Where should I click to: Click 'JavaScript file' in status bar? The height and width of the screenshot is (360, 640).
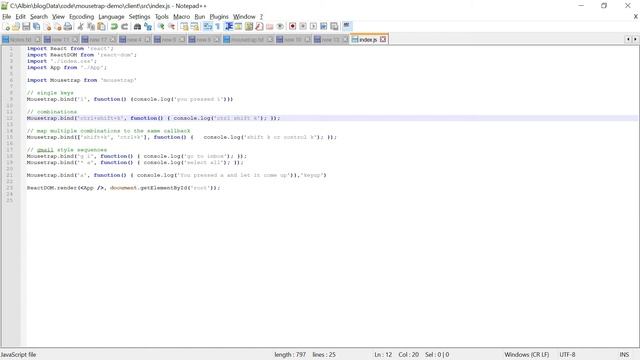[18, 355]
